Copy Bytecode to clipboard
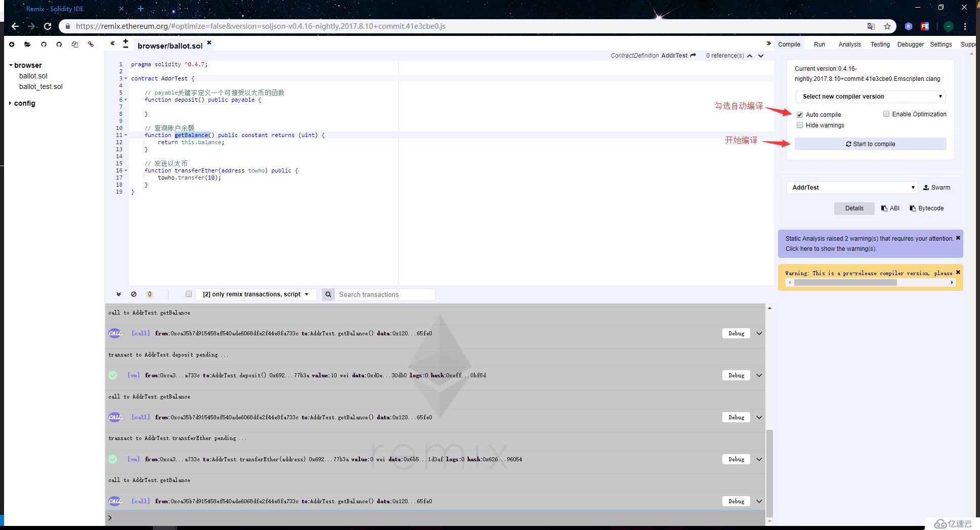980x530 pixels. click(x=927, y=208)
